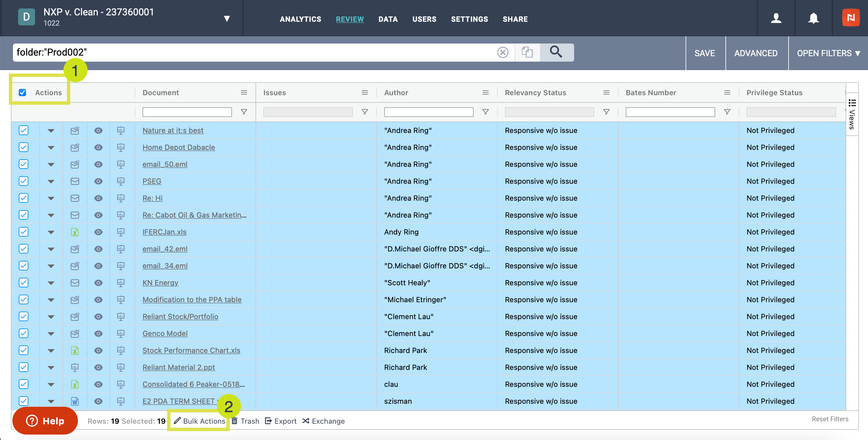Open the Re: Hi document link
Image resolution: width=868 pixels, height=440 pixels.
(152, 198)
